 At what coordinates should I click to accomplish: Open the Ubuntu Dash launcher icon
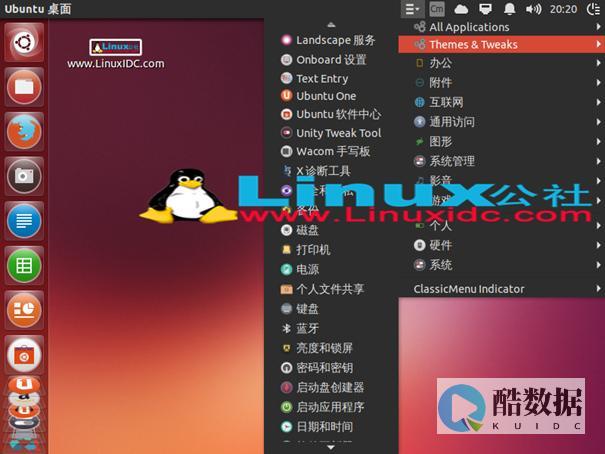[x=24, y=42]
